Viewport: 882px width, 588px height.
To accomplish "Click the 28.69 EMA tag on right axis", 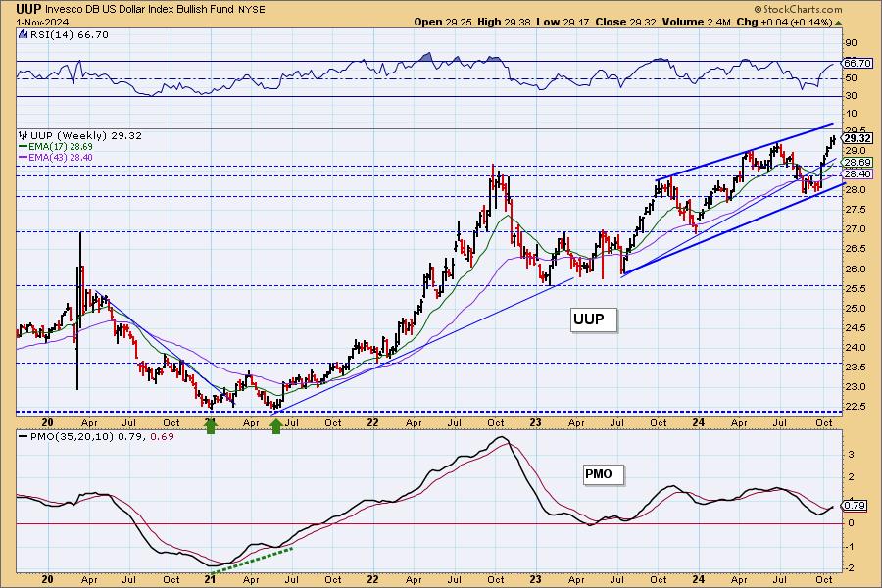I will [857, 163].
